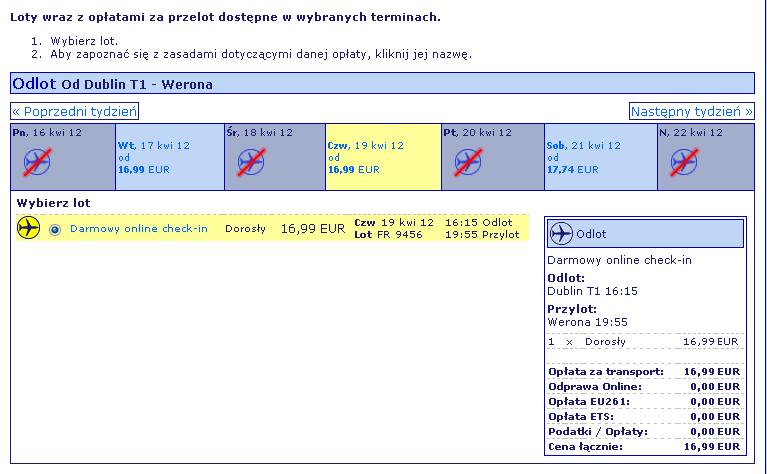Click Pn, 16 kwi 12 date label
The image size is (767, 474).
[x=47, y=133]
